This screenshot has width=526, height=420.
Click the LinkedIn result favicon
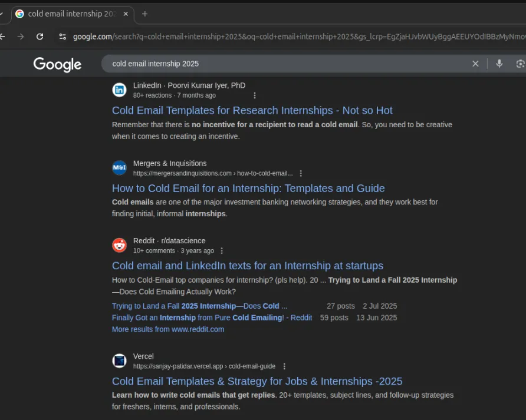tap(119, 90)
